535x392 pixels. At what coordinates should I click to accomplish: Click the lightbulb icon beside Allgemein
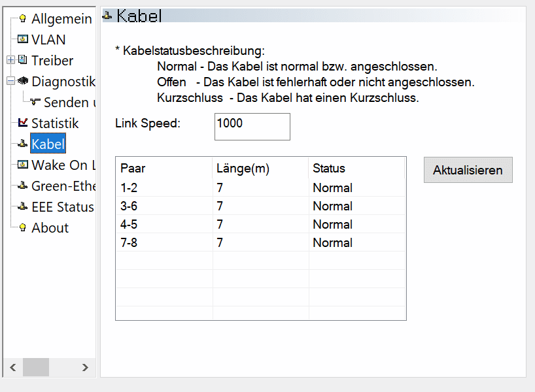coord(23,19)
